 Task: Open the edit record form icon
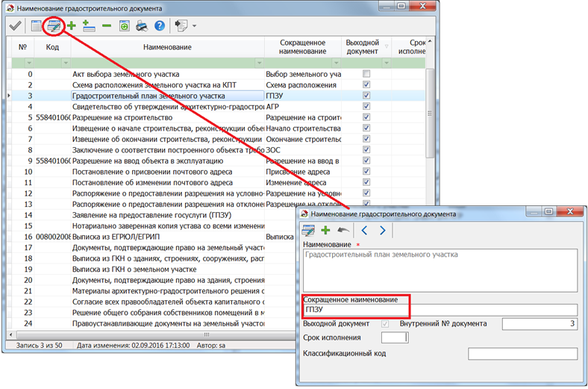(54, 26)
